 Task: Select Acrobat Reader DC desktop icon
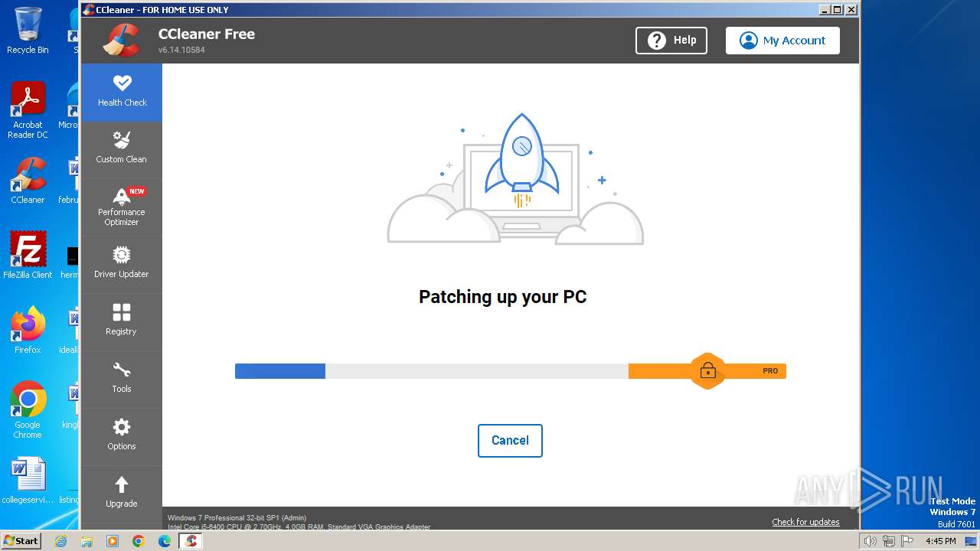click(28, 111)
